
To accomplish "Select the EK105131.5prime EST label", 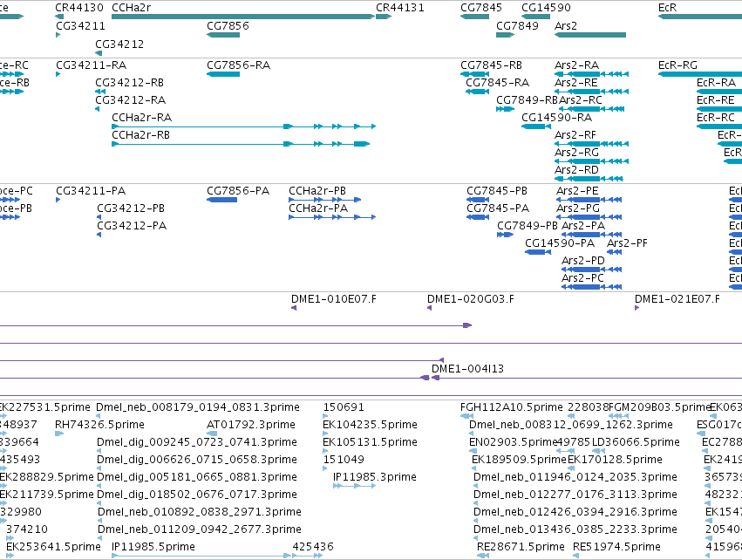I will pos(370,442).
